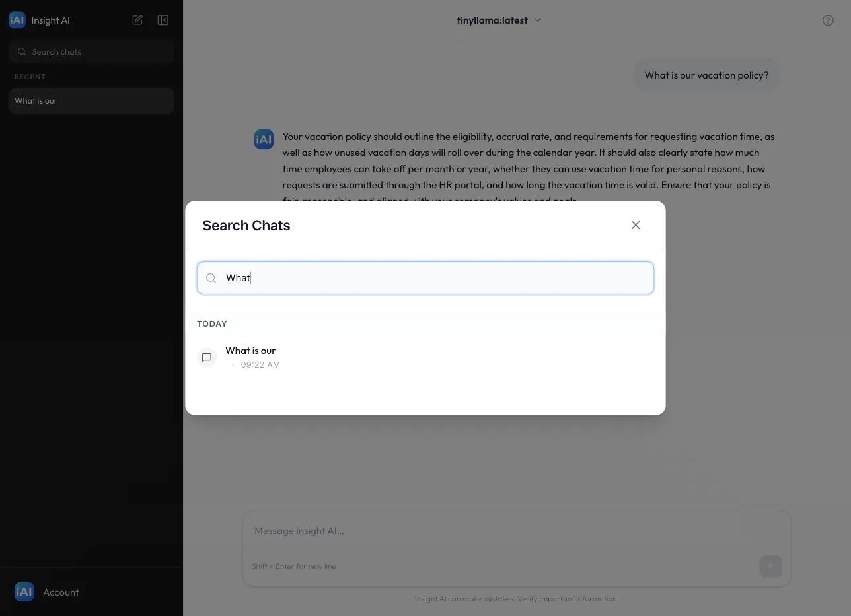Click the assistant iAI avatar beside the reply
The height and width of the screenshot is (616, 851).
tap(264, 139)
